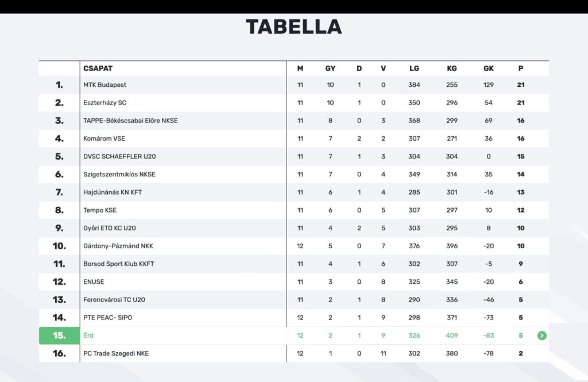Click the Hajdúnánás KN KFT team name
588x382 pixels.
[x=113, y=192]
